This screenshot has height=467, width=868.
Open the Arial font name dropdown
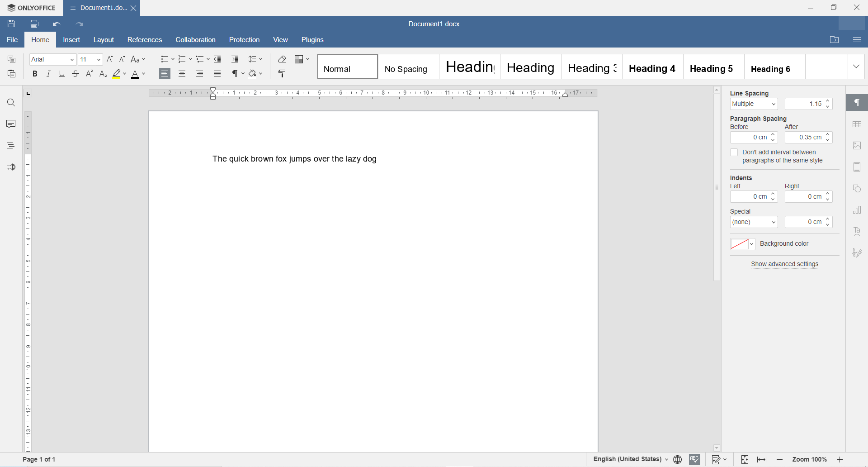(x=72, y=60)
